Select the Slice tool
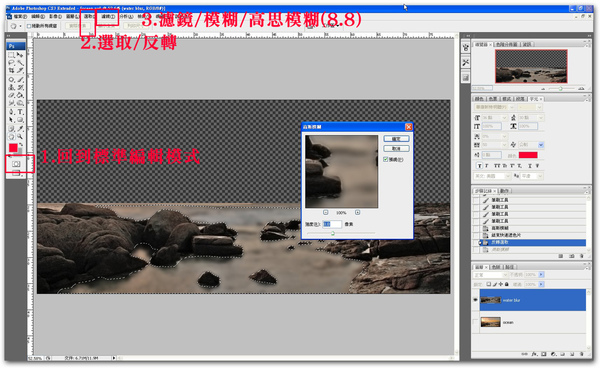600x368 pixels. [20, 70]
